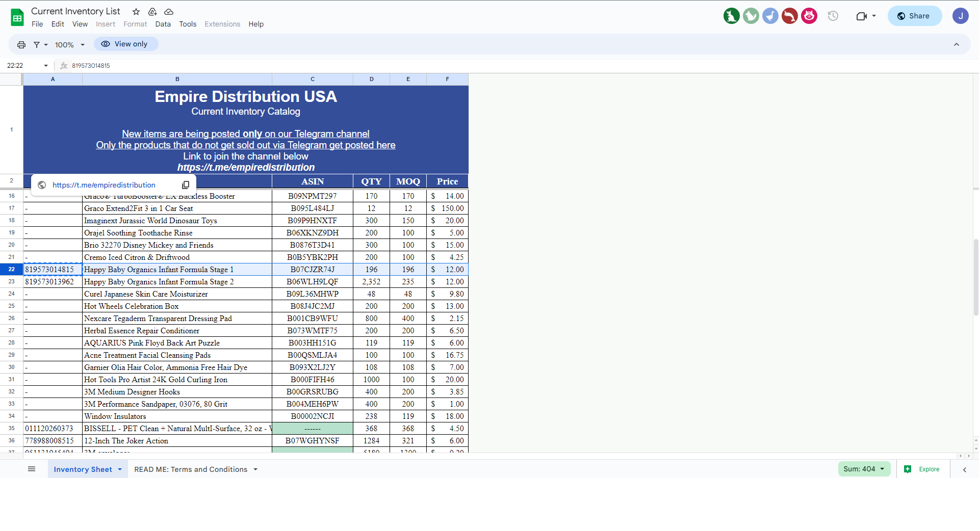View the light green anonymous collaborator avatar
The height and width of the screenshot is (531, 980).
[751, 16]
